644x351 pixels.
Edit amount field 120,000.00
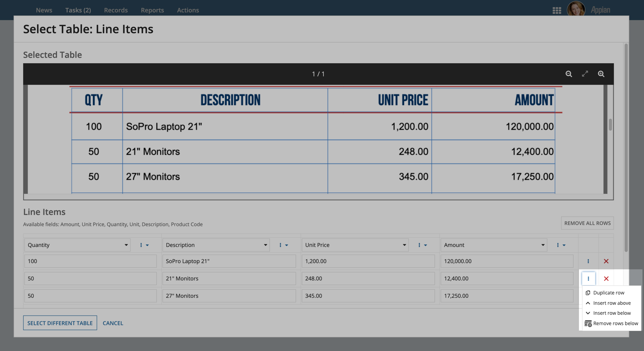(x=507, y=261)
